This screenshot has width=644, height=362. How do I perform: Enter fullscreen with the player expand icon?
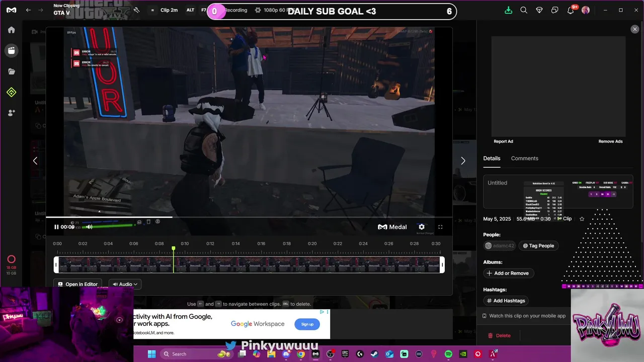click(x=440, y=227)
